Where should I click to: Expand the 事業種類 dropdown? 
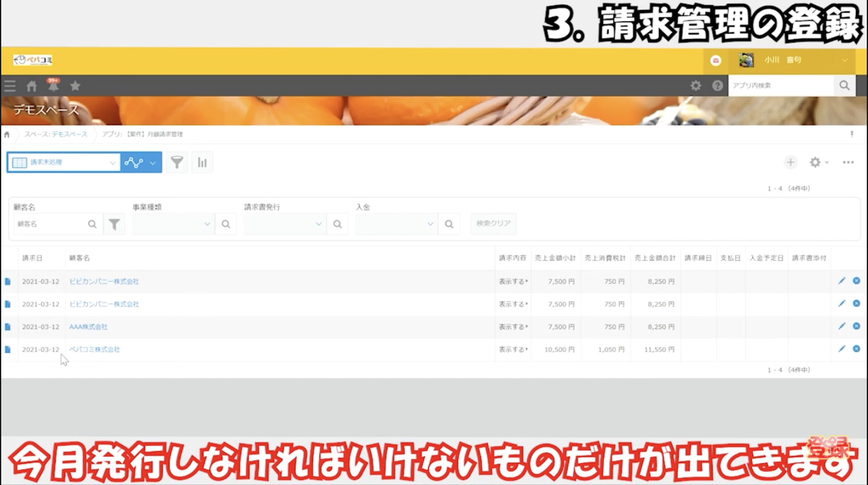(173, 224)
